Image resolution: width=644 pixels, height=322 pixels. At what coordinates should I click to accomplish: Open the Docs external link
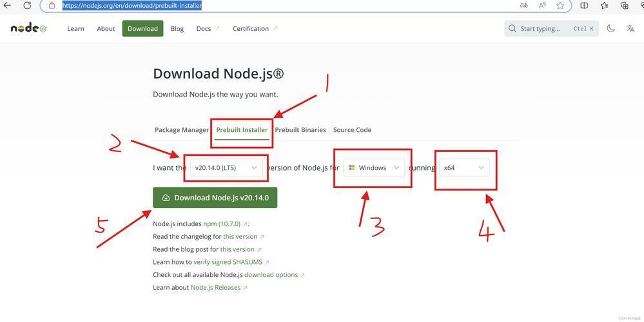[x=208, y=29]
